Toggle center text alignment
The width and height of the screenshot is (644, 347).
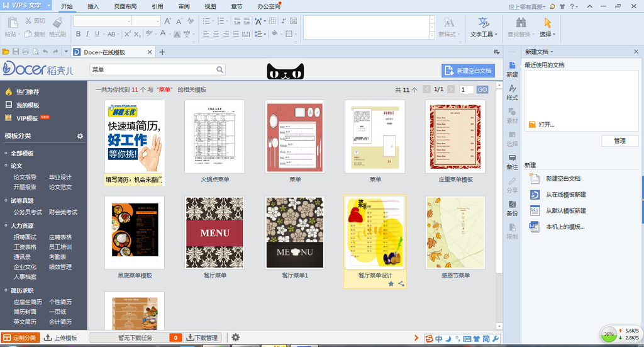(216, 34)
